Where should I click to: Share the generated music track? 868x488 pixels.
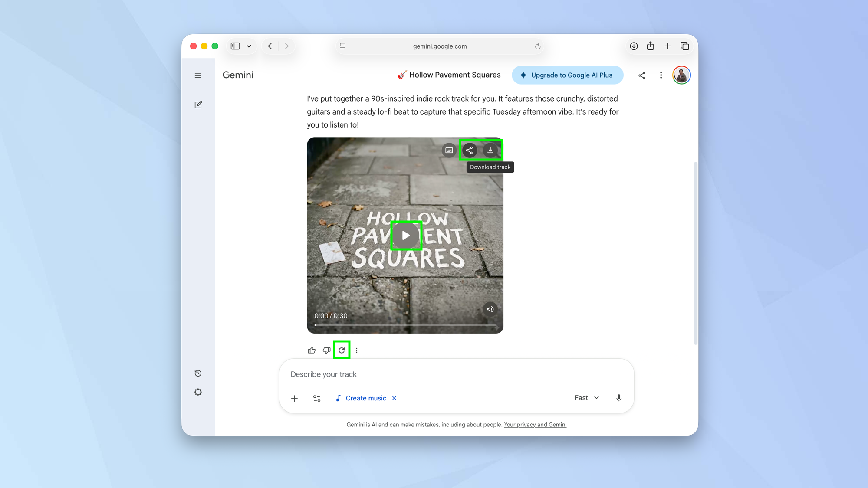click(x=469, y=150)
